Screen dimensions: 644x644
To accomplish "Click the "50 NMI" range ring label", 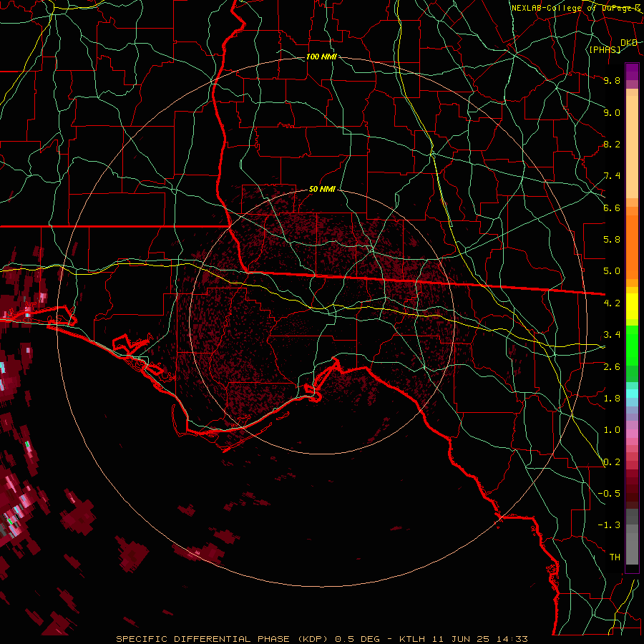I will tap(322, 190).
